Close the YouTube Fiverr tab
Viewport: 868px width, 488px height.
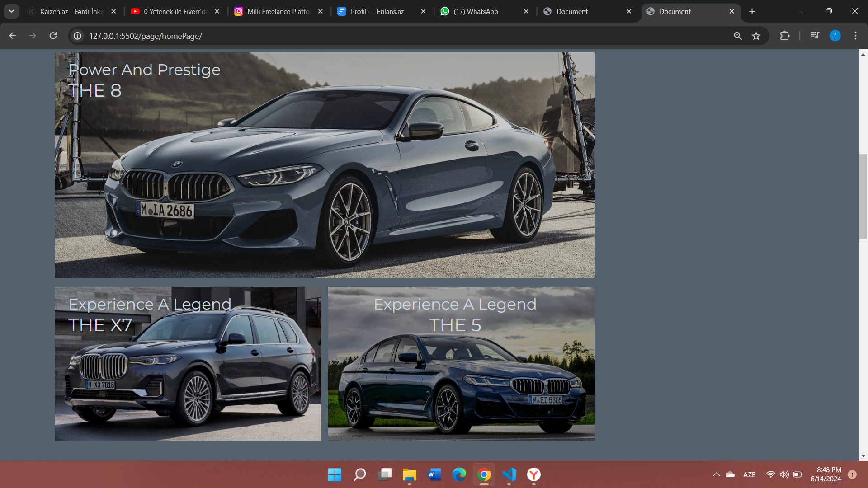[217, 11]
